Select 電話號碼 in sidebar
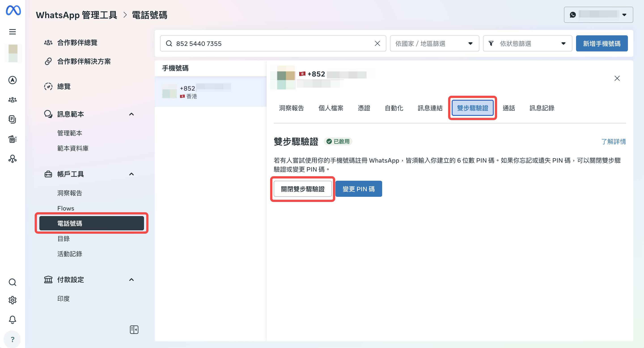 coord(91,223)
